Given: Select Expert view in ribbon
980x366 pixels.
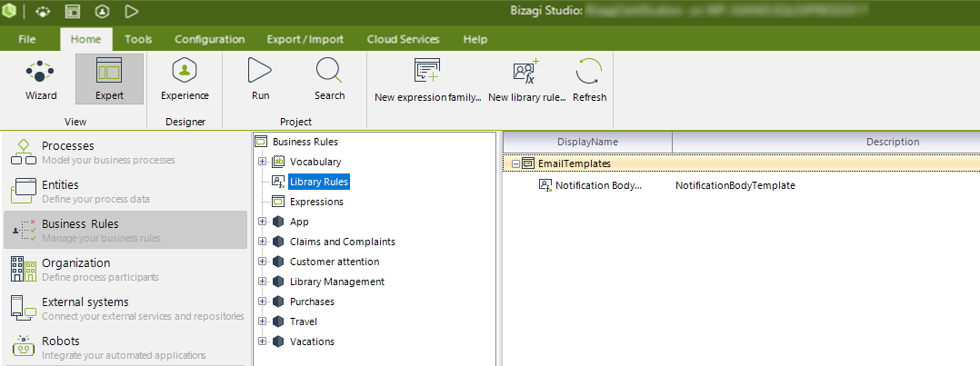Looking at the screenshot, I should point(109,79).
